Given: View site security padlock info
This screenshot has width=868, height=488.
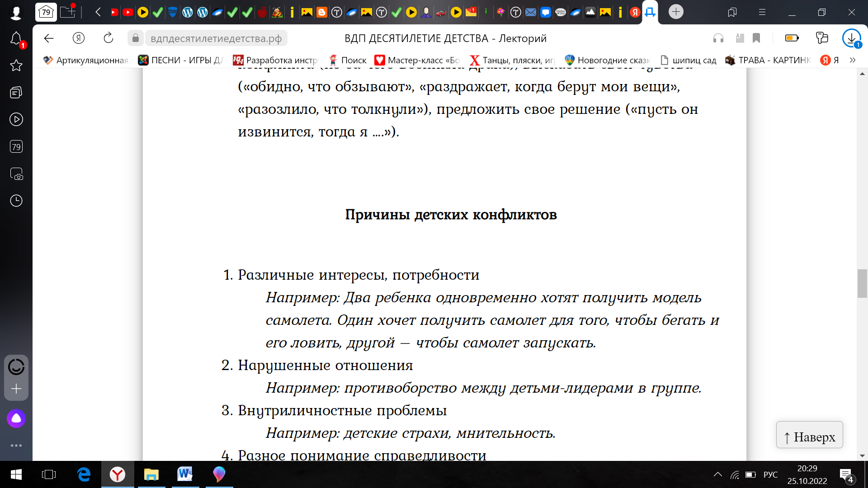Looking at the screenshot, I should point(135,38).
